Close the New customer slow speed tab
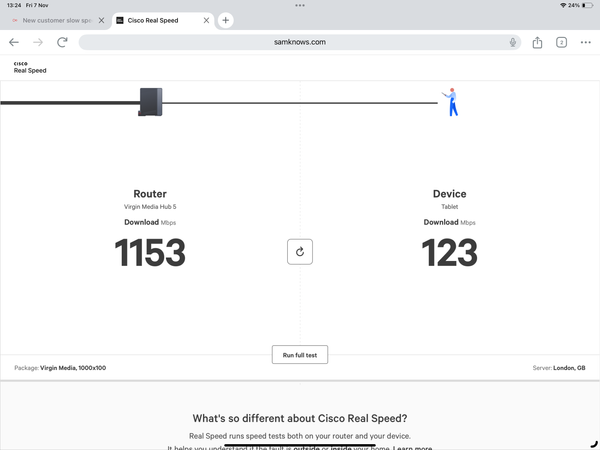600x450 pixels. click(x=101, y=20)
